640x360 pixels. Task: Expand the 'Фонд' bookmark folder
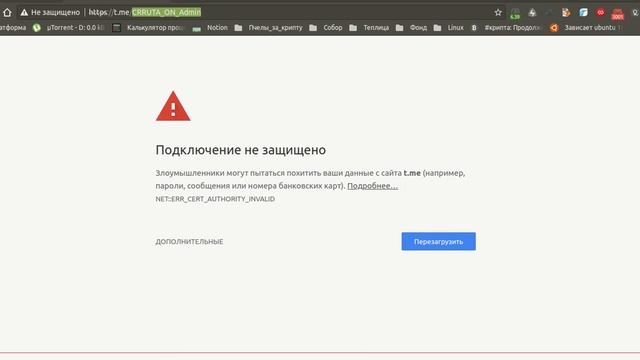click(411, 28)
